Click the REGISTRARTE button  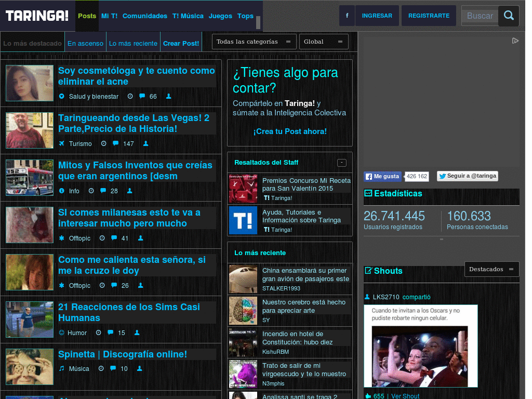click(429, 16)
